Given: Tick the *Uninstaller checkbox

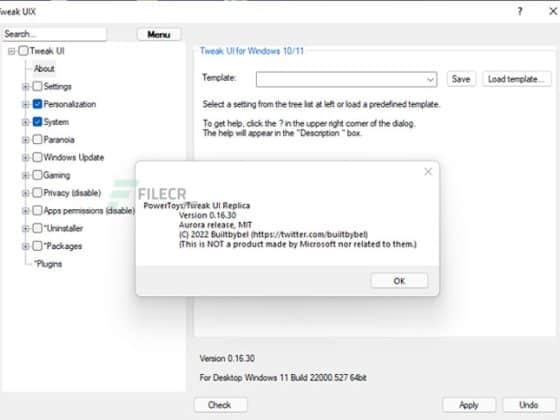Looking at the screenshot, I should tap(37, 228).
